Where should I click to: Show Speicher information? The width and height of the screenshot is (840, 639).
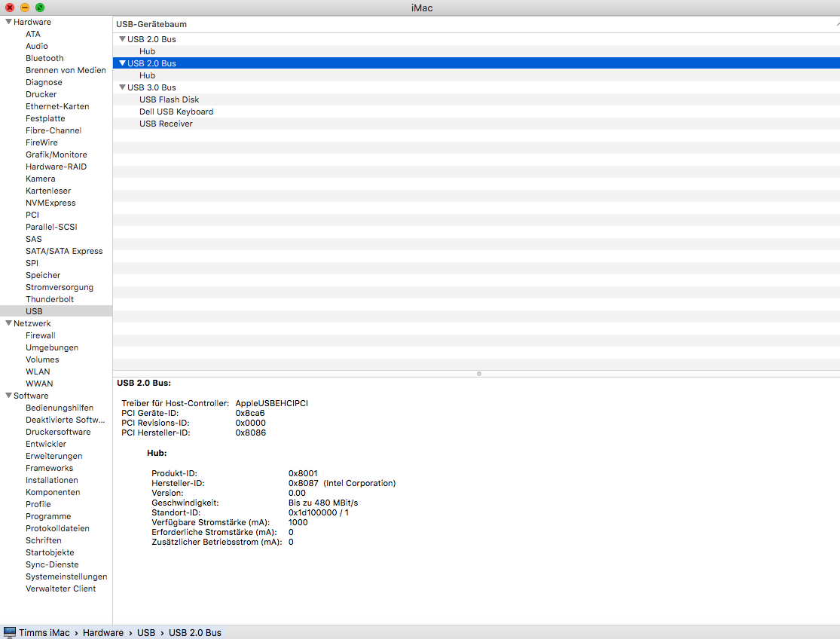(x=43, y=275)
